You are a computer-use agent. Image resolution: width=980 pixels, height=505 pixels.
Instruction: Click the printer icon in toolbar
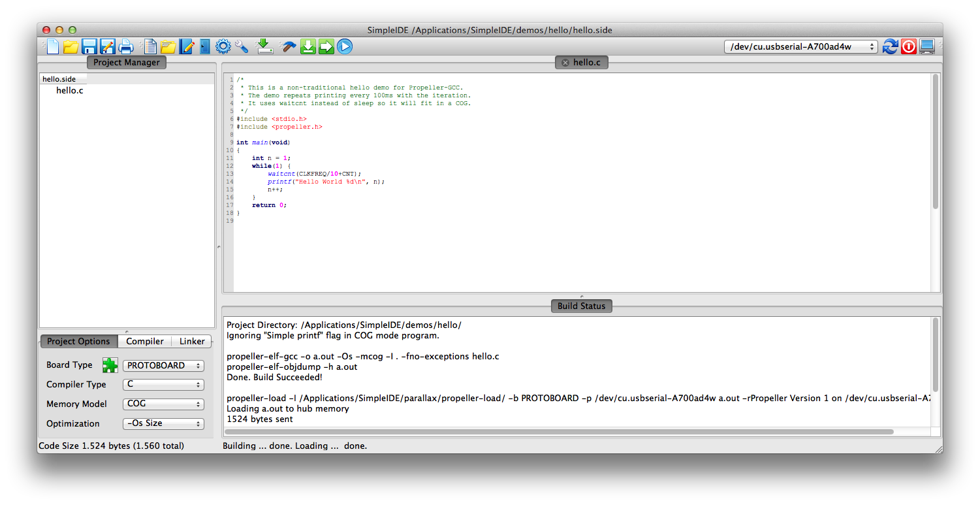click(126, 46)
